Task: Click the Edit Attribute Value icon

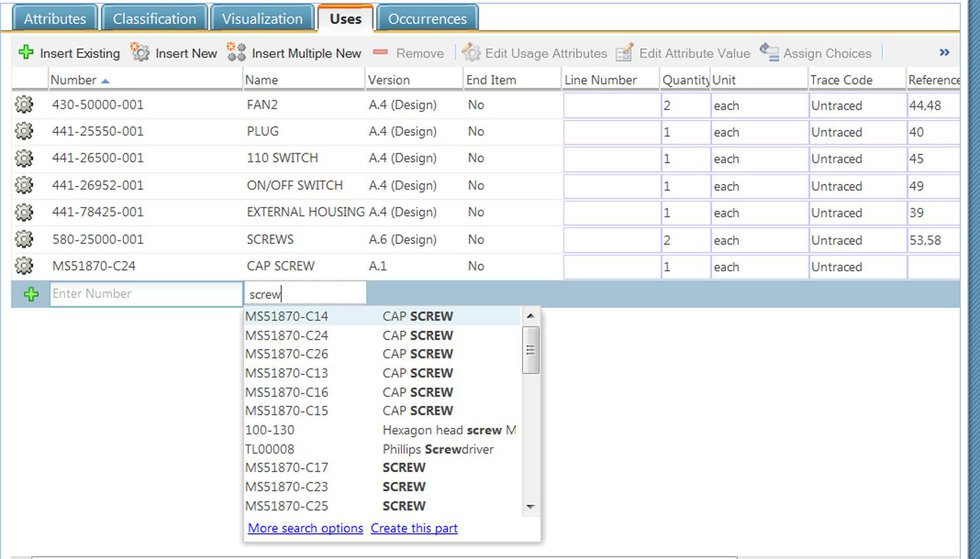Action: click(x=625, y=53)
